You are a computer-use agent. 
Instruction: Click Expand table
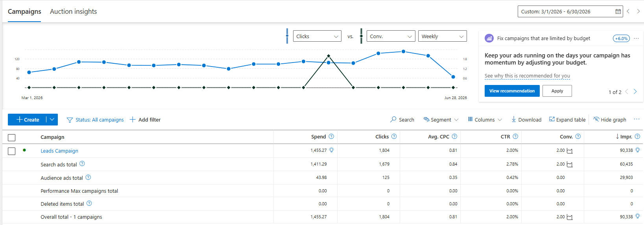(x=567, y=120)
